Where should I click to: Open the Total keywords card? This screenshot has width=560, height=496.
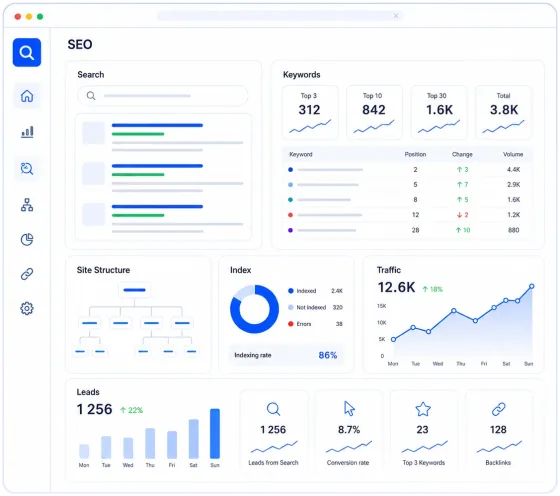pyautogui.click(x=504, y=112)
